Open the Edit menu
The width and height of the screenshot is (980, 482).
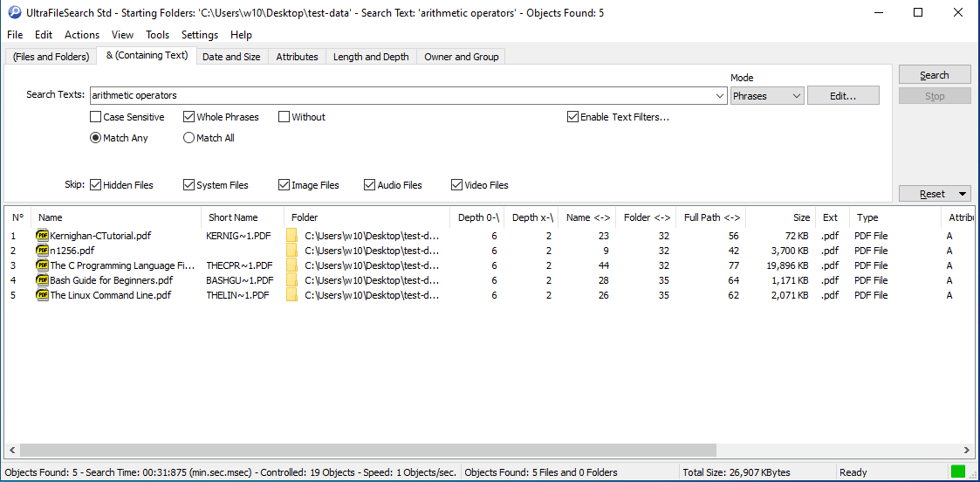(44, 35)
